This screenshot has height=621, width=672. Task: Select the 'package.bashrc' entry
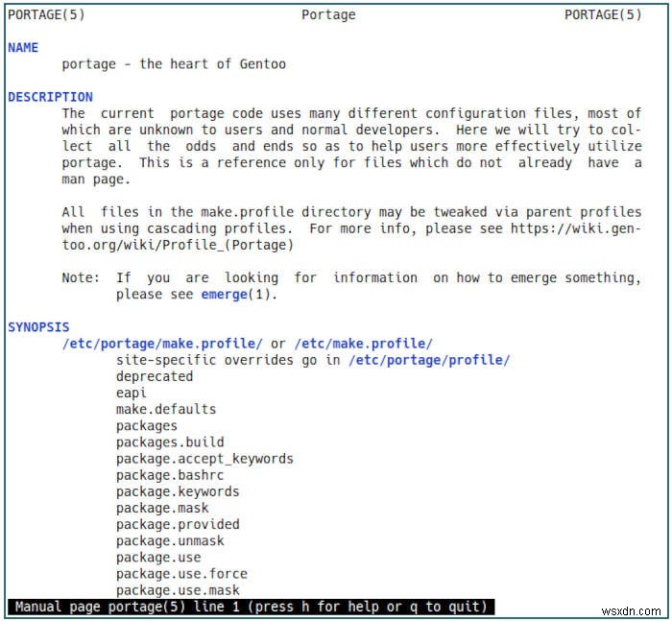170,475
